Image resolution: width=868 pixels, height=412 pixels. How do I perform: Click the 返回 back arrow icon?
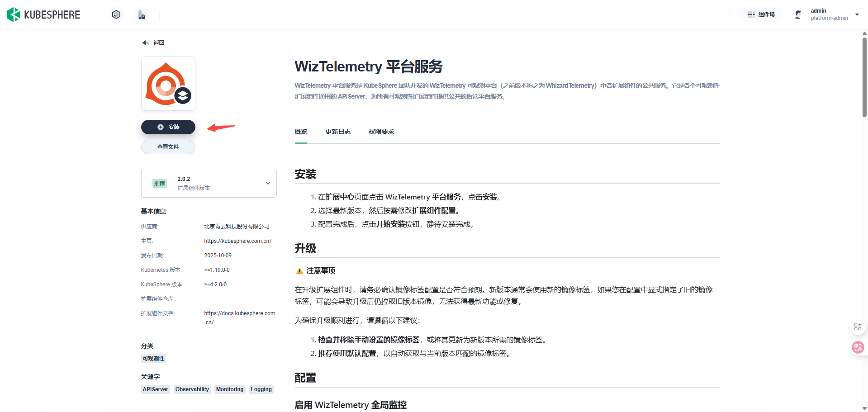(146, 43)
